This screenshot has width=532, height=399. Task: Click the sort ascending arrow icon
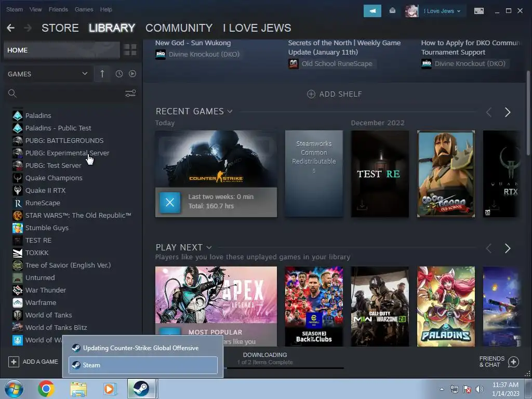(x=102, y=74)
